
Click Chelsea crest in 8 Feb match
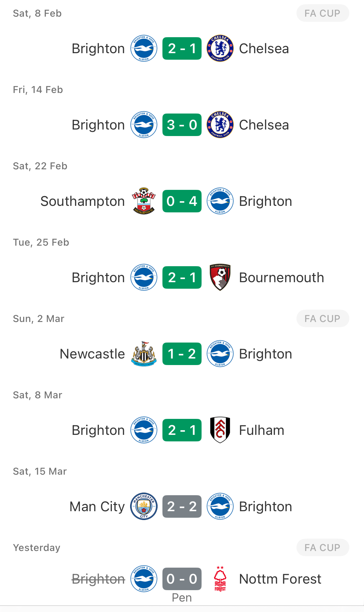220,48
